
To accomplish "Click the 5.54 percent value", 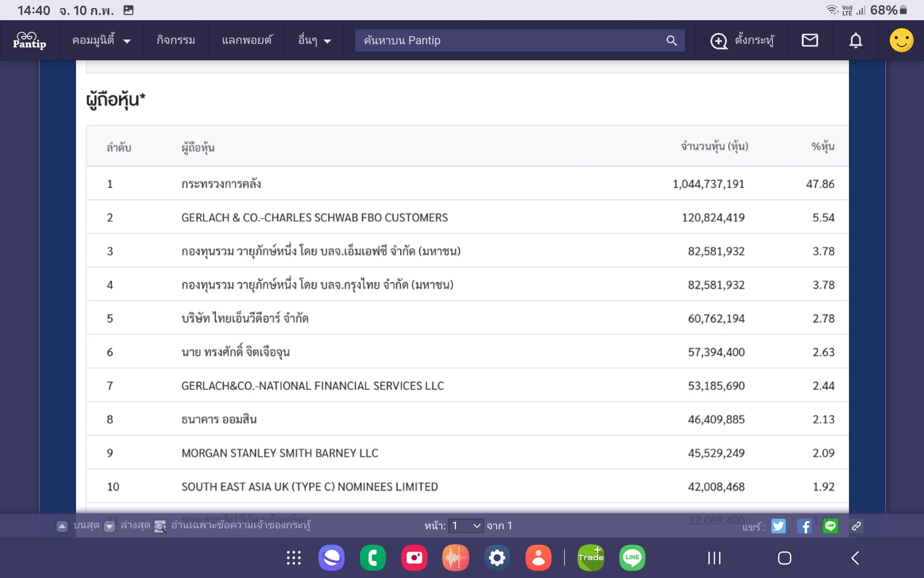I will (823, 218).
